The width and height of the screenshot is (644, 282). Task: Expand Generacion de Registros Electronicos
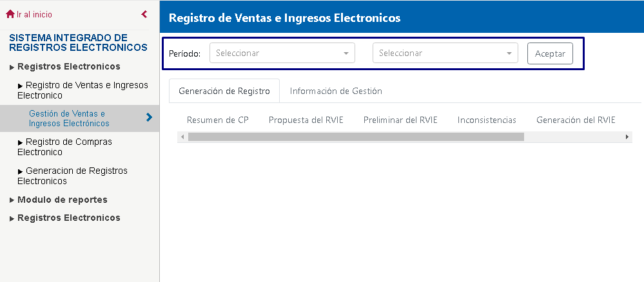pyautogui.click(x=73, y=176)
